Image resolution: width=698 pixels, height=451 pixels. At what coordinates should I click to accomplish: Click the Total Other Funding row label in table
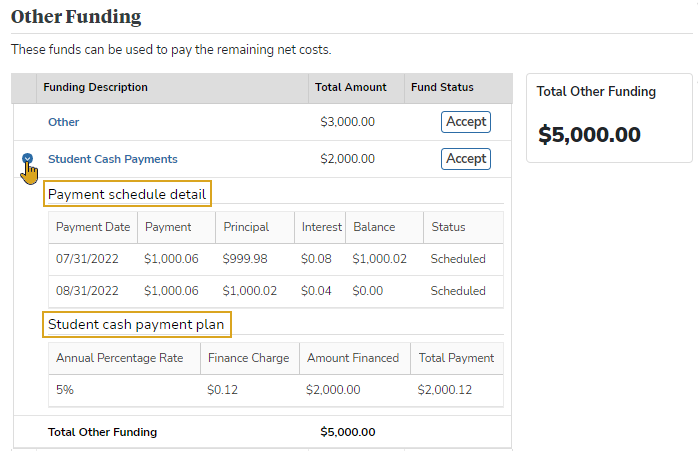pos(102,432)
